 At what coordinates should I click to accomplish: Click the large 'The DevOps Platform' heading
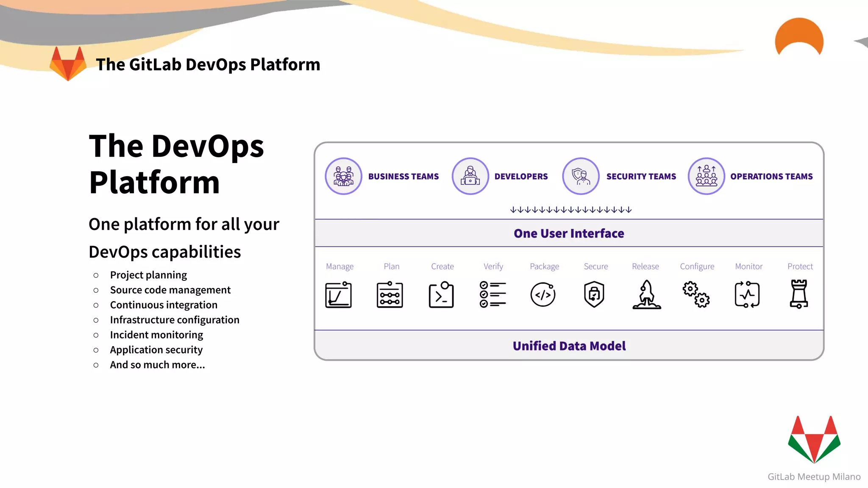coord(176,164)
